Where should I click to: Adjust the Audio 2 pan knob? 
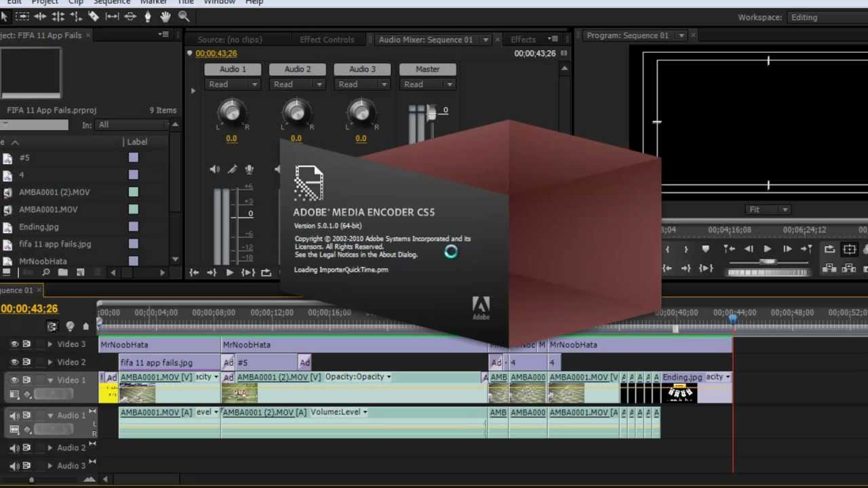296,112
